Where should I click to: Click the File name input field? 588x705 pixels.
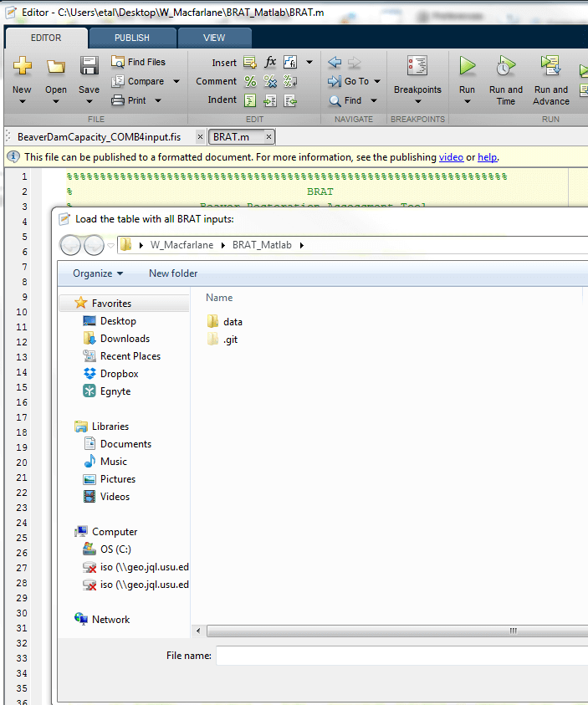pyautogui.click(x=401, y=656)
